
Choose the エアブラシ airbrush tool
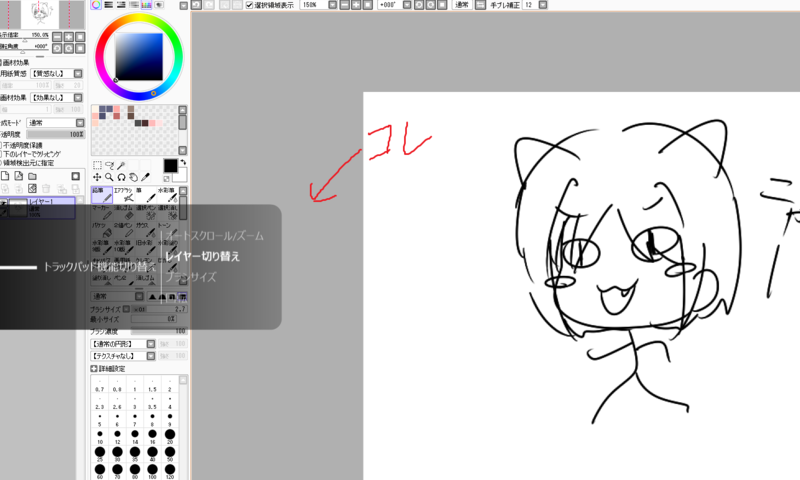pyautogui.click(x=124, y=195)
